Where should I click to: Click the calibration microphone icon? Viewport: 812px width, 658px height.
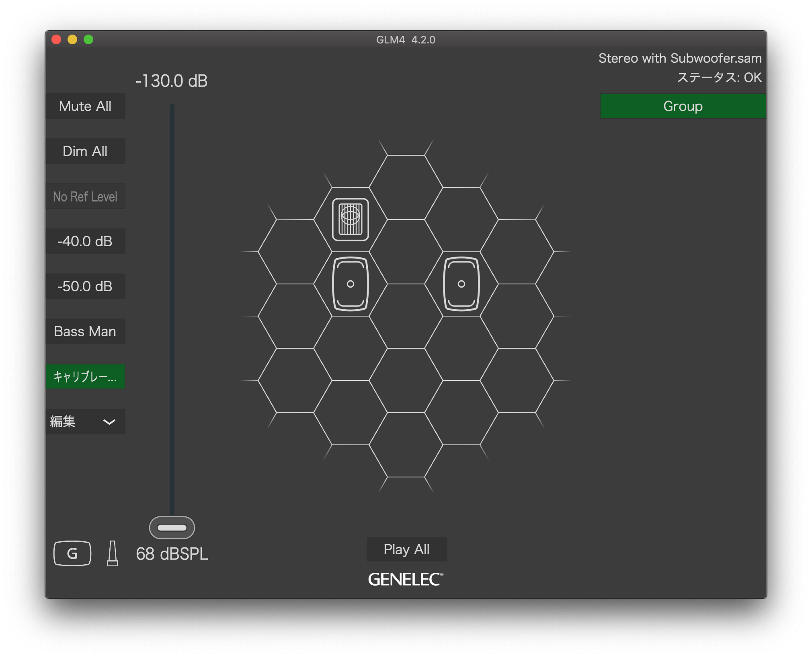[x=113, y=553]
